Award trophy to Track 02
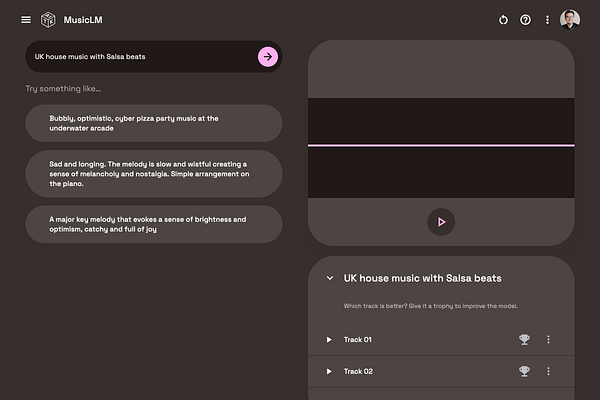This screenshot has height=400, width=600. pyautogui.click(x=524, y=372)
